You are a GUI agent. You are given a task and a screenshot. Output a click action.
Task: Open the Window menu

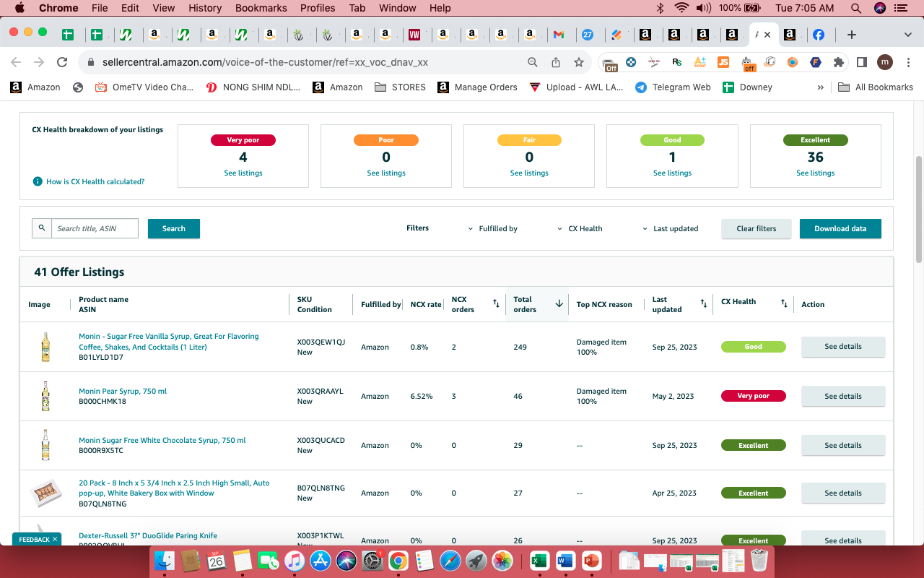click(397, 8)
